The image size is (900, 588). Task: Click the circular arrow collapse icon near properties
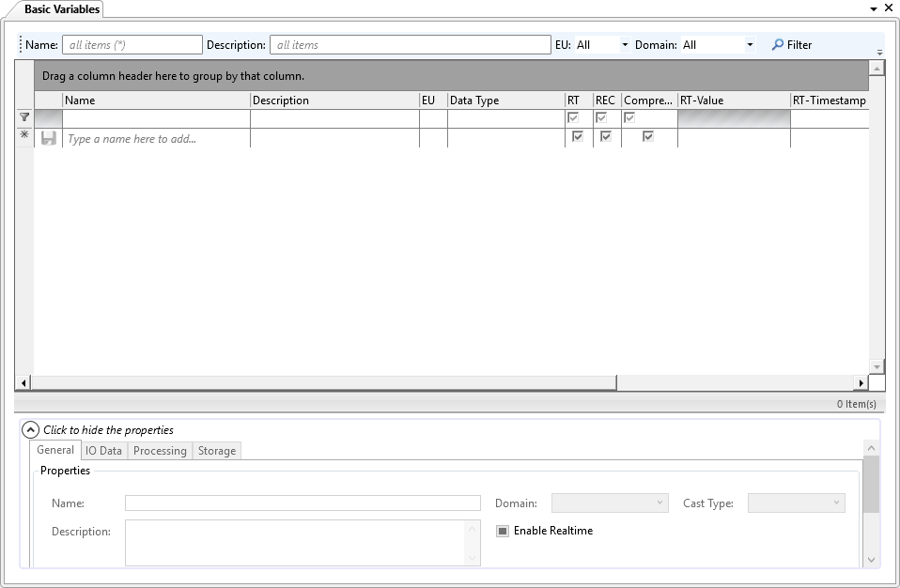click(x=31, y=429)
